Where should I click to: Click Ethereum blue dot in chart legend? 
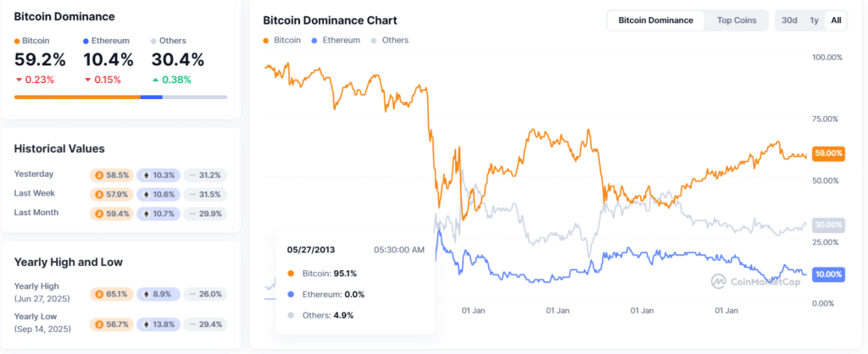(x=315, y=41)
